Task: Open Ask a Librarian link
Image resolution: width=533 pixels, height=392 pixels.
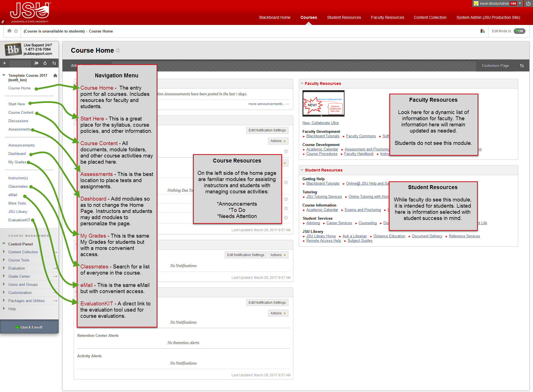Action: pos(354,236)
